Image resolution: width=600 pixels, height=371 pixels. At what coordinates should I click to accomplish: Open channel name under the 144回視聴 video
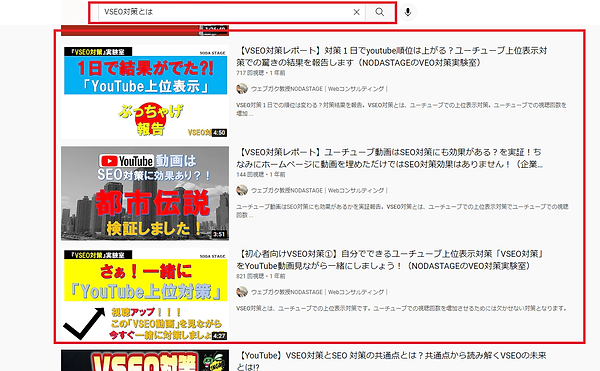[320, 190]
